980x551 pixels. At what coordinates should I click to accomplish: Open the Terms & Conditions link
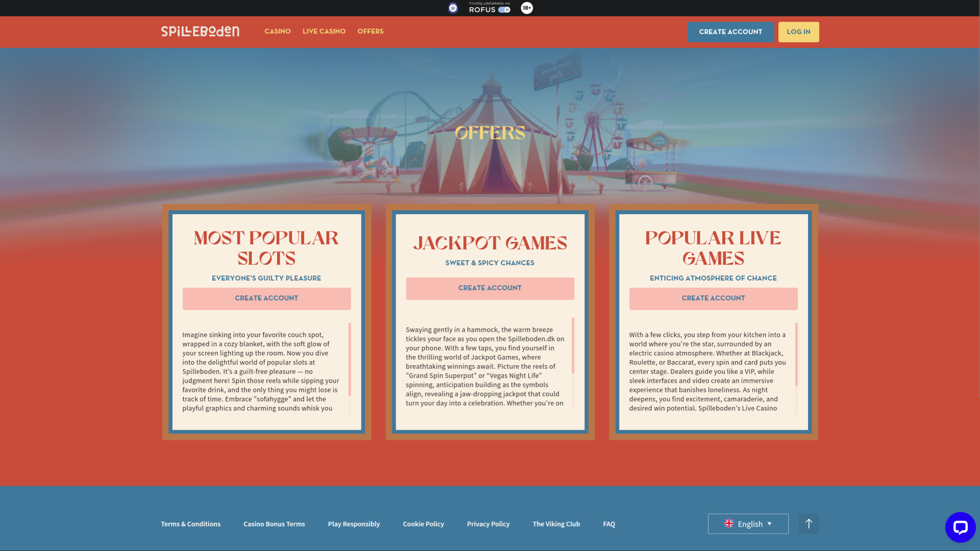190,523
